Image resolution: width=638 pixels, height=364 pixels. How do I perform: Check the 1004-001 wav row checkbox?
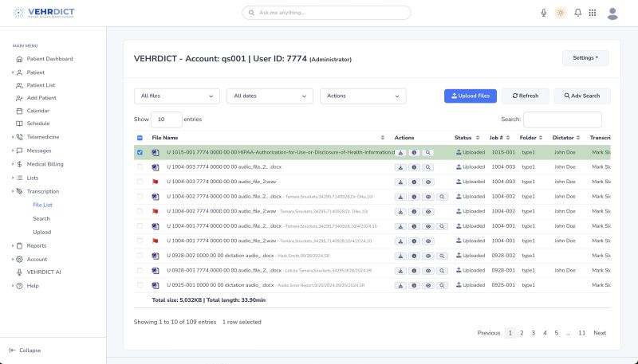(140, 241)
